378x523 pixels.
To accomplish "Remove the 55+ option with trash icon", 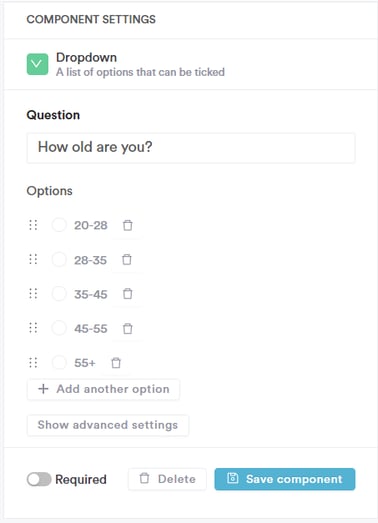I will pos(116,363).
